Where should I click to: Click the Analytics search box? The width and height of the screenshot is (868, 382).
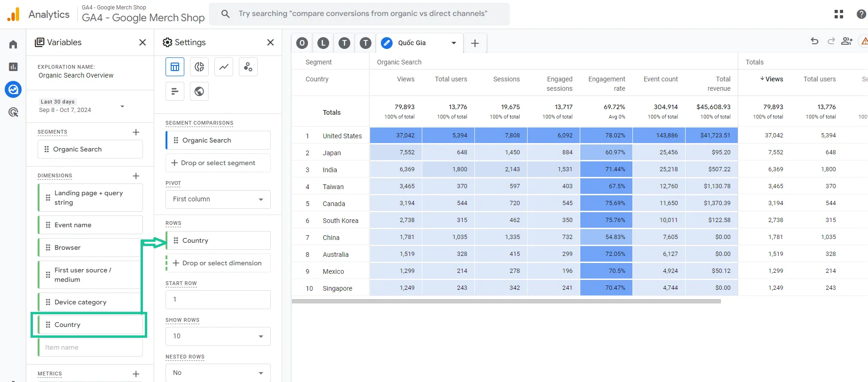click(x=359, y=14)
